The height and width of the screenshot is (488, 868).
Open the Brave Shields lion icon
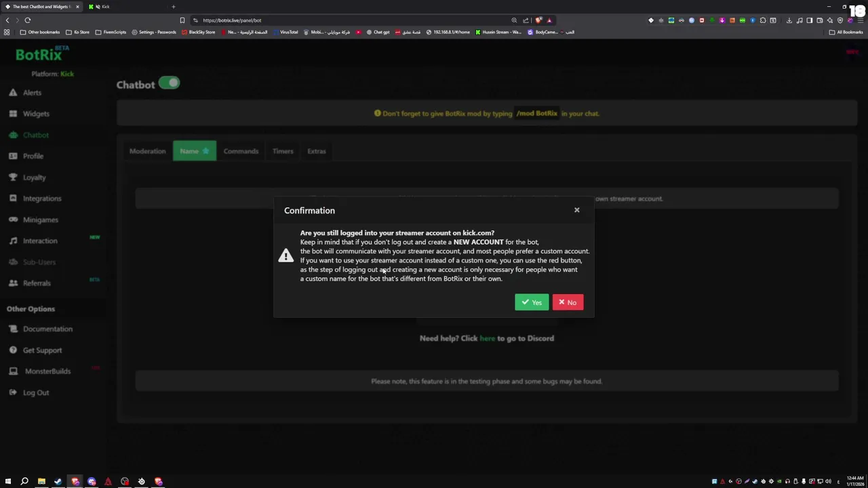click(x=539, y=20)
